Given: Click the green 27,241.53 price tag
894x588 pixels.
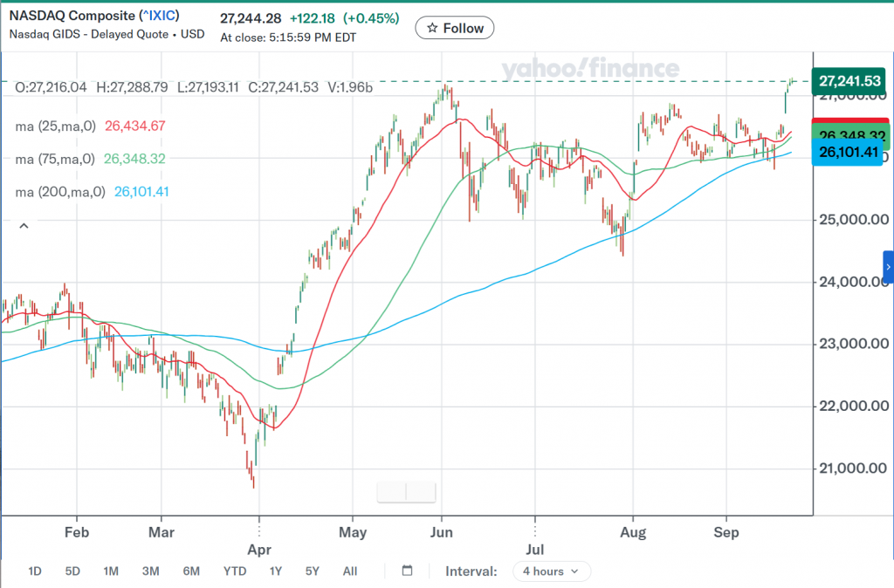Looking at the screenshot, I should [849, 81].
